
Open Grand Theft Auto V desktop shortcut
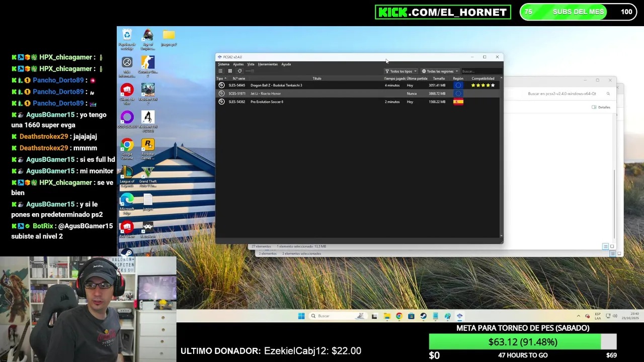click(x=147, y=177)
